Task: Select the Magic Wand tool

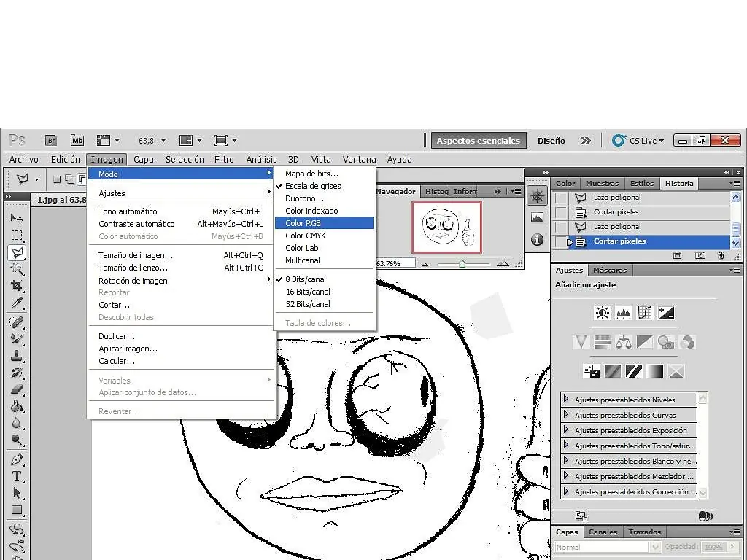Action: (x=17, y=269)
